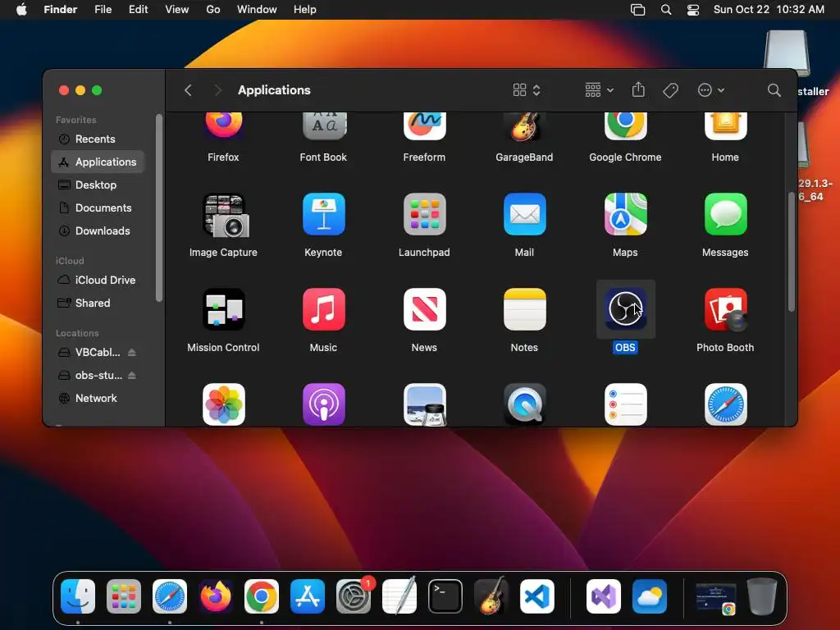Select the Launchpad app in Finder window
The width and height of the screenshot is (840, 630).
424,214
